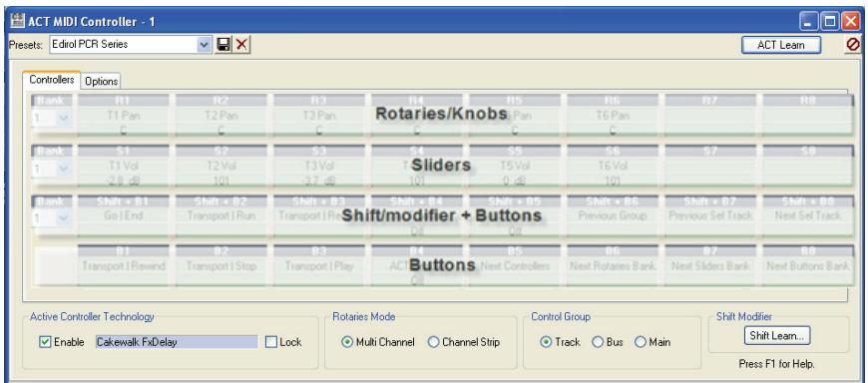Click the Shift + B2 cell labeled Transport | Run

tap(221, 216)
